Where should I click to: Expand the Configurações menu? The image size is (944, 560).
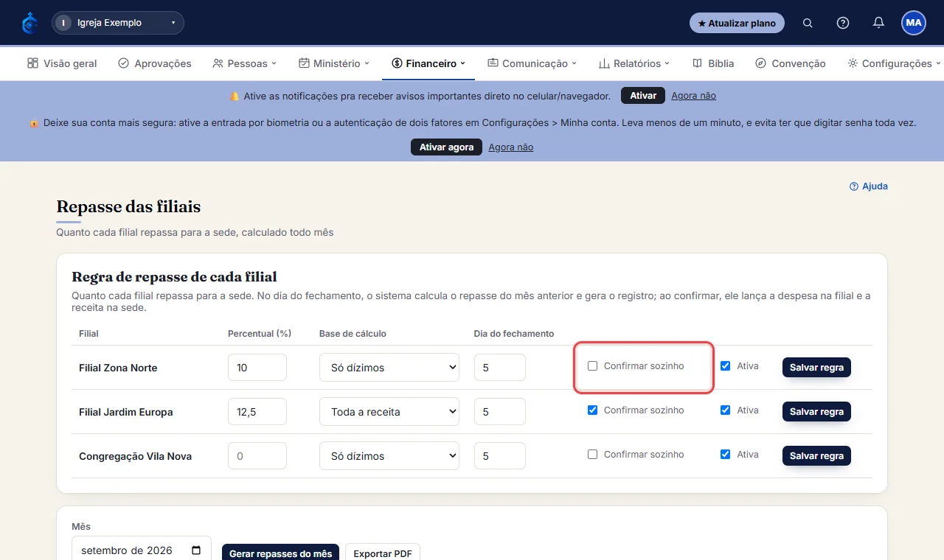coord(895,63)
